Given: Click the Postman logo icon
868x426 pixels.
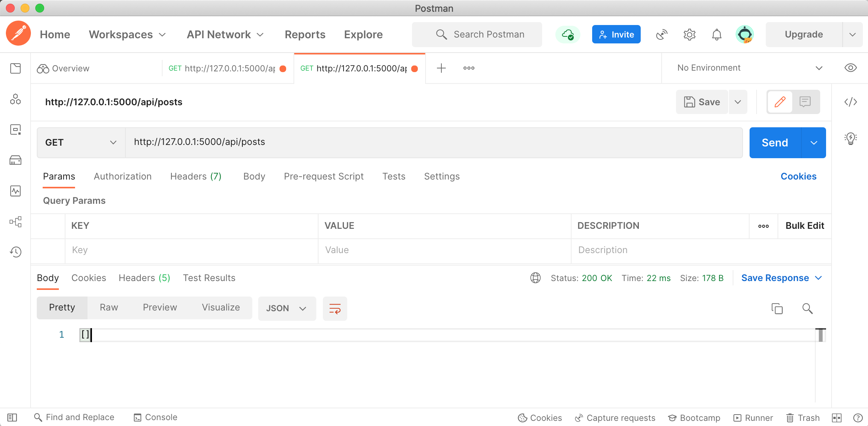Looking at the screenshot, I should click(18, 34).
